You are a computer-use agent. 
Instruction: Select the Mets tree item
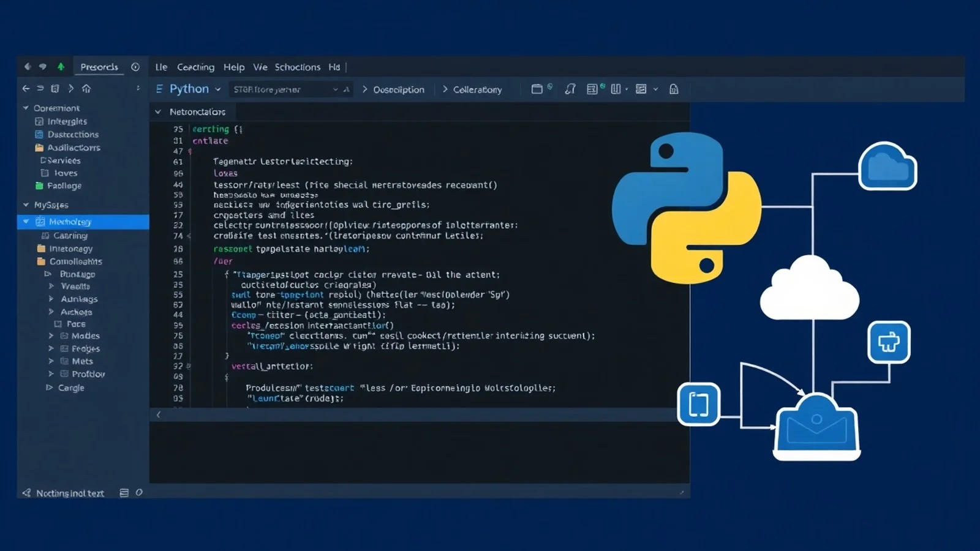tap(83, 361)
